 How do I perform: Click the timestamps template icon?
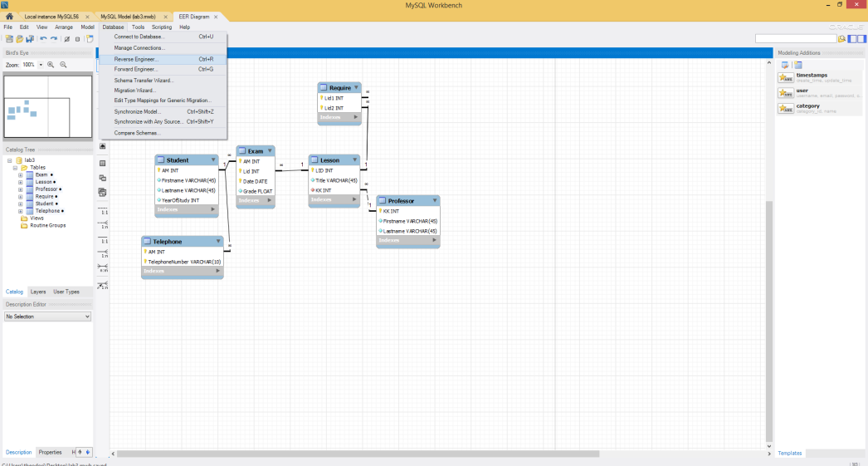786,77
